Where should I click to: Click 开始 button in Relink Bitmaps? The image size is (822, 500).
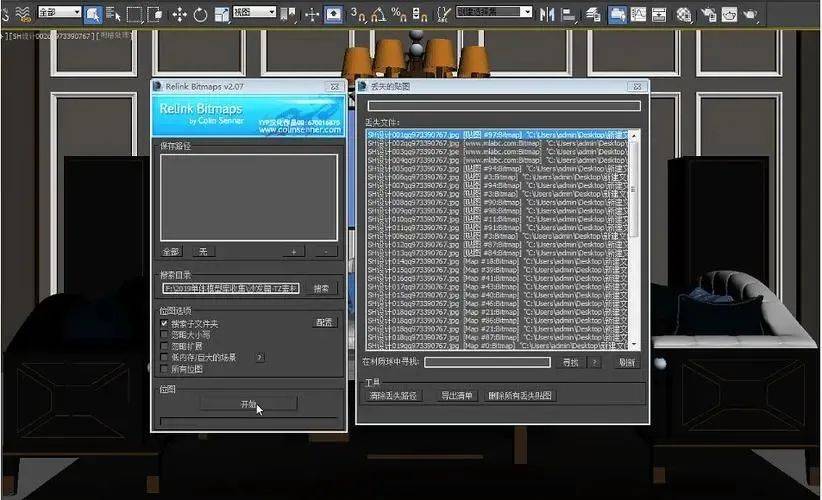pyautogui.click(x=248, y=404)
